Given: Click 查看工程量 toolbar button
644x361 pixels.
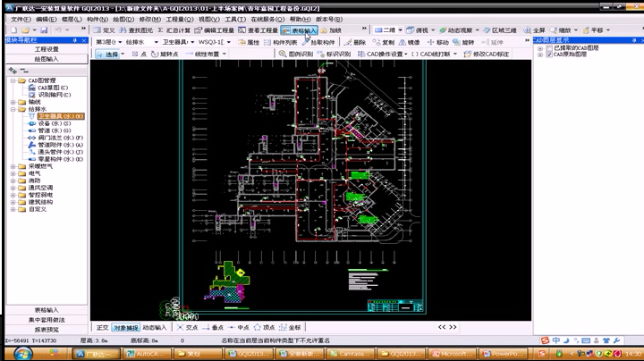Looking at the screenshot, I should (258, 30).
